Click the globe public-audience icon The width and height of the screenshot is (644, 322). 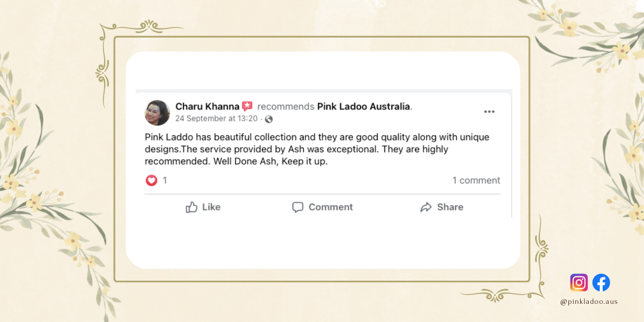(x=269, y=119)
